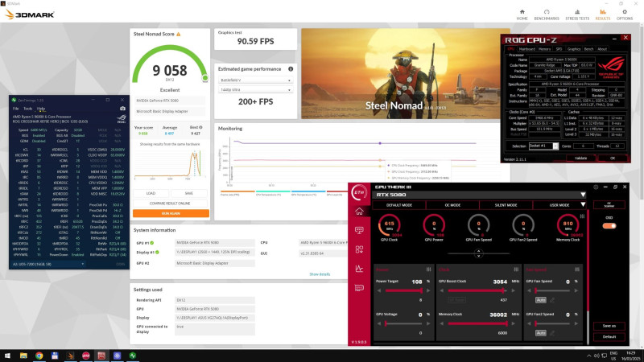Take a ZenTimings screenshot with camera icon
The image size is (644, 362).
point(122,109)
